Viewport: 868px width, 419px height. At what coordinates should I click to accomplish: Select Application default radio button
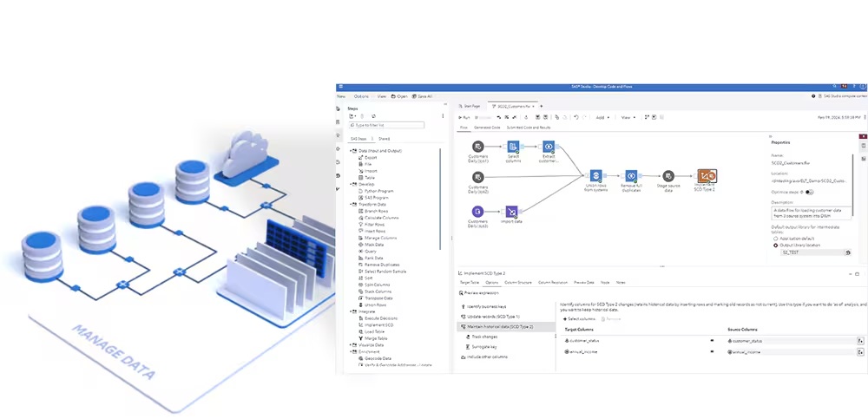(775, 239)
